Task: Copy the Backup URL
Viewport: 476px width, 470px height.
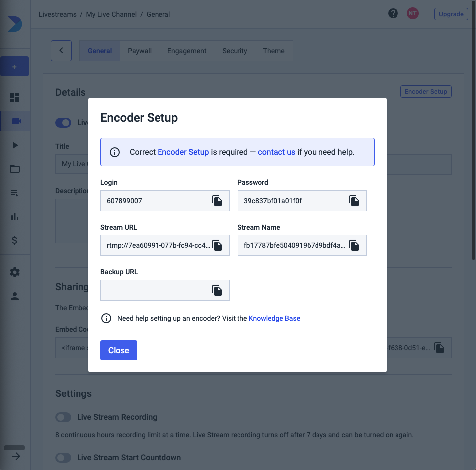Action: [x=217, y=290]
